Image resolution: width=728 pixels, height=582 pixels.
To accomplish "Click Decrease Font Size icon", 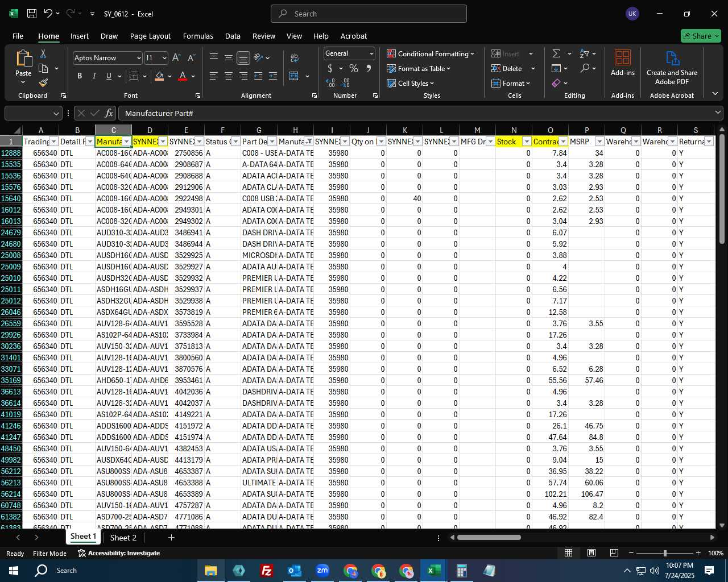I will click(x=191, y=58).
